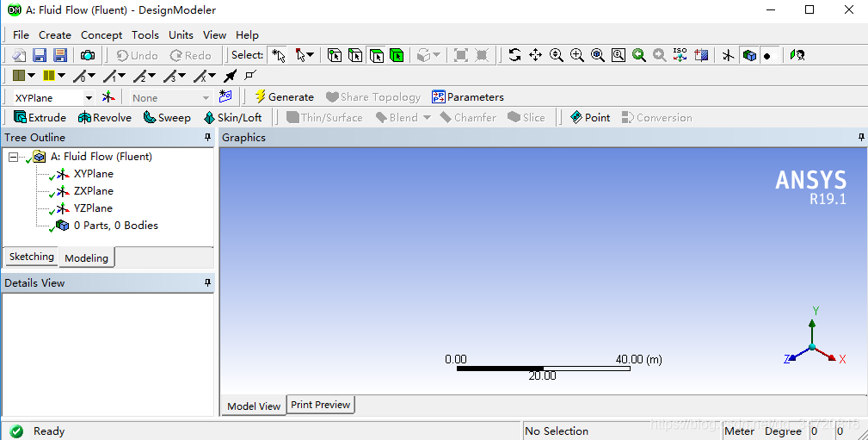This screenshot has height=440, width=868.
Task: Set the isometric ISO view
Action: click(x=680, y=55)
